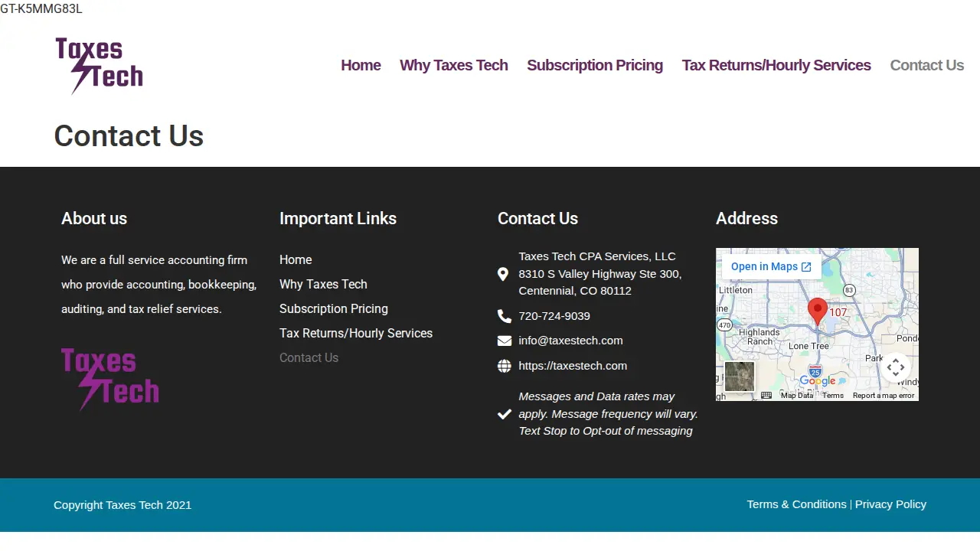This screenshot has height=551, width=980.
Task: Click info@taxestech.com email link
Action: [x=570, y=341]
